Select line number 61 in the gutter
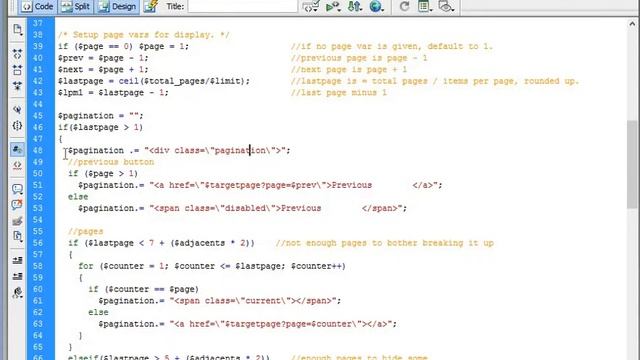The image size is (640, 360). pyautogui.click(x=38, y=301)
